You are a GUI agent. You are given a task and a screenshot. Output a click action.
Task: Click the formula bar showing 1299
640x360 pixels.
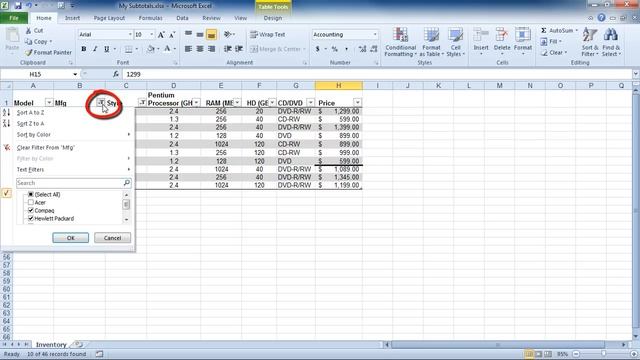[x=378, y=74]
